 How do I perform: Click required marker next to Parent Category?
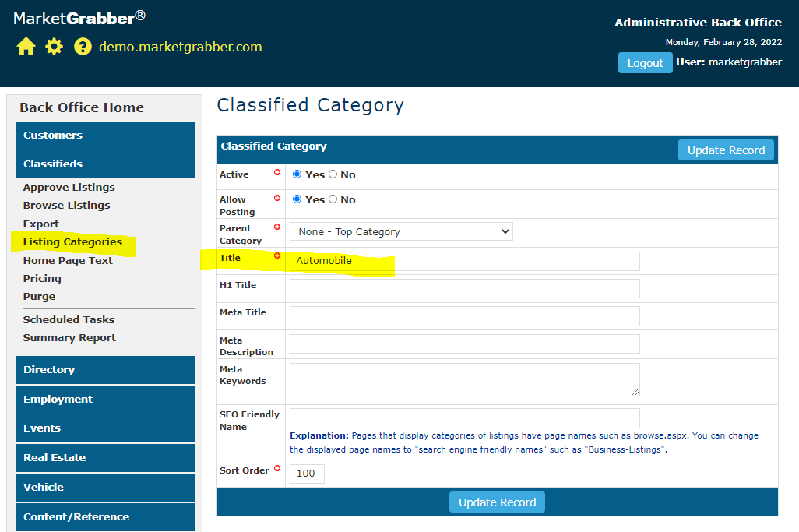coord(277,227)
